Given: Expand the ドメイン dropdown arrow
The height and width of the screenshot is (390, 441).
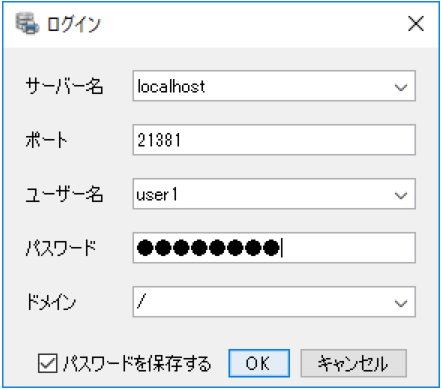Looking at the screenshot, I should click(x=401, y=303).
